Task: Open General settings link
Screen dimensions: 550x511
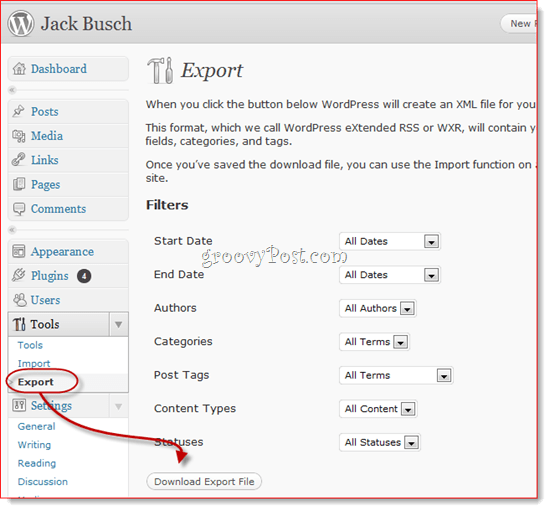Action: point(36,426)
